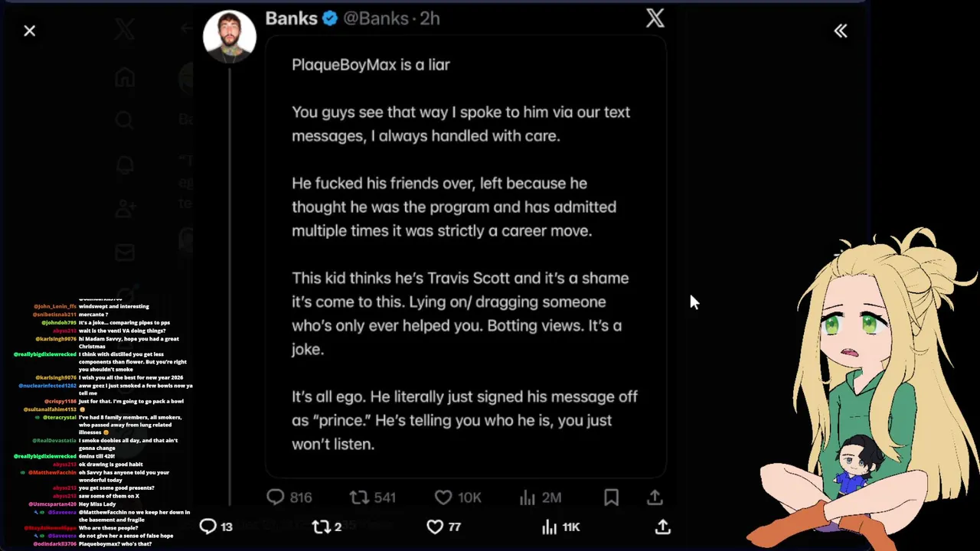Open replies on the tweet with 816 comments
980x551 pixels.
[276, 497]
